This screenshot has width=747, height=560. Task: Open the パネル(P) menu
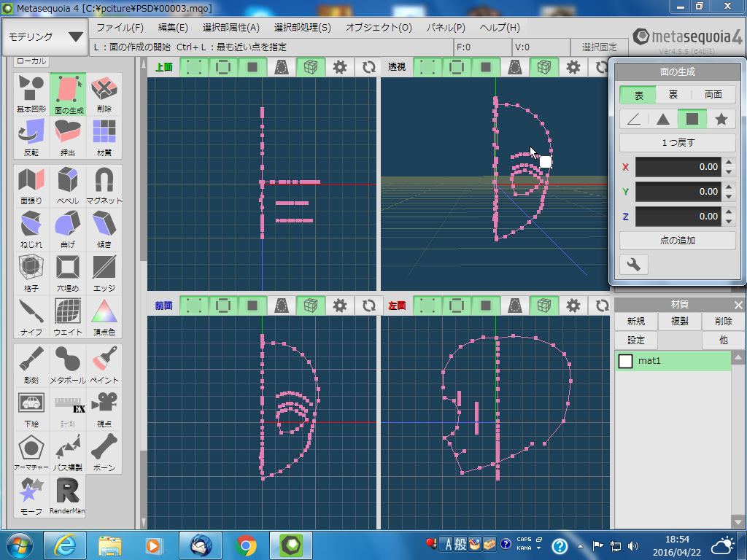click(446, 28)
